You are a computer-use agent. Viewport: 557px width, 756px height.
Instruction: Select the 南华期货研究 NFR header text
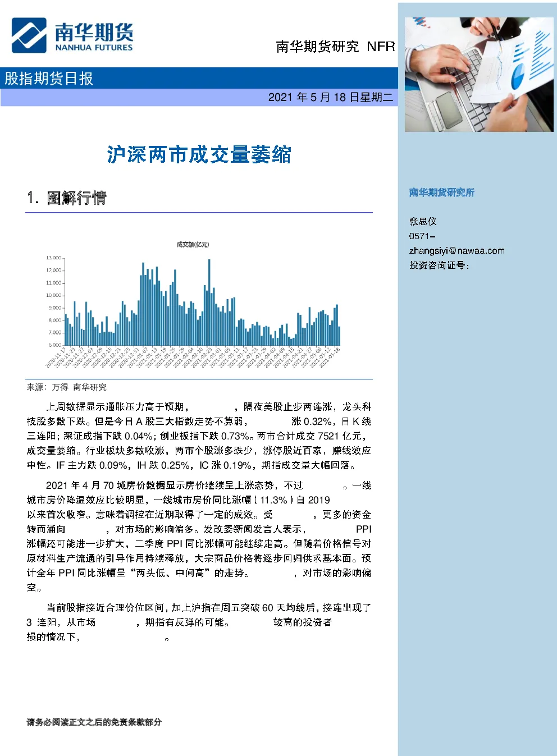335,47
